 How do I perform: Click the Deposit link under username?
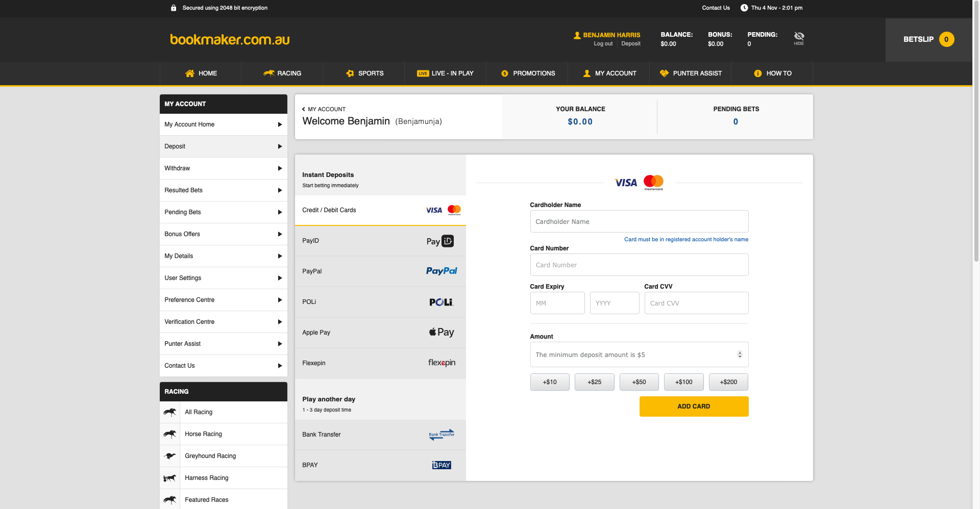coord(631,44)
